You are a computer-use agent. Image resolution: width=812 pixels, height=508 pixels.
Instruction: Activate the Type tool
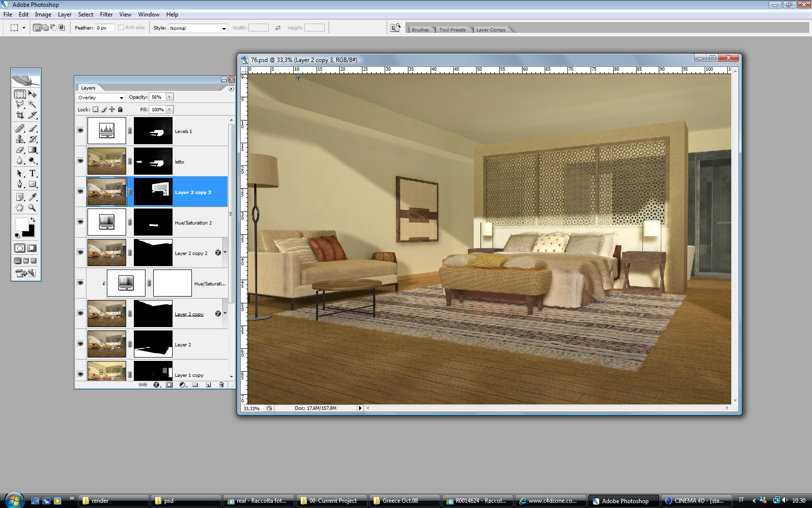click(32, 174)
